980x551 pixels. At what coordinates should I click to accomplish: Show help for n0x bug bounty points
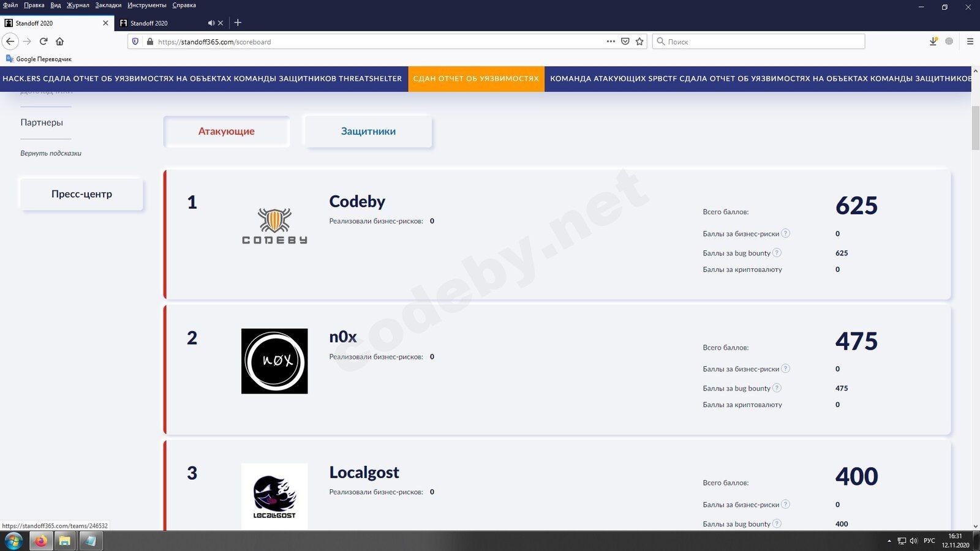click(x=777, y=388)
